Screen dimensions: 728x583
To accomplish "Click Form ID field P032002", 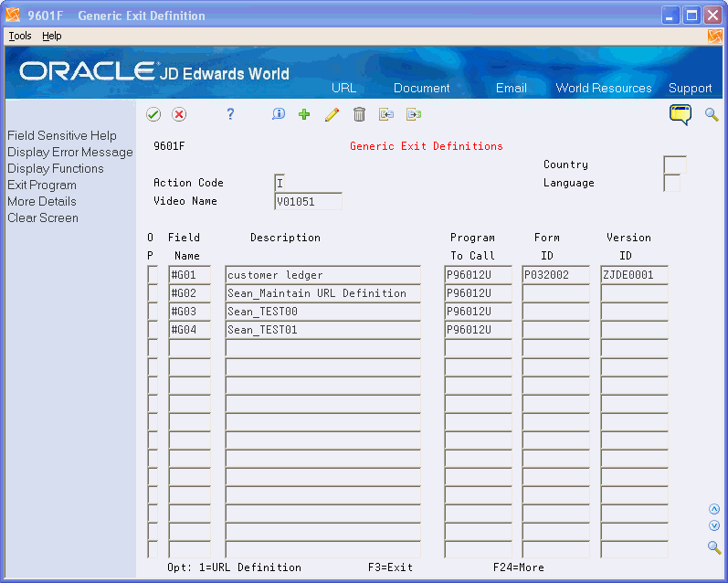I will click(x=555, y=274).
